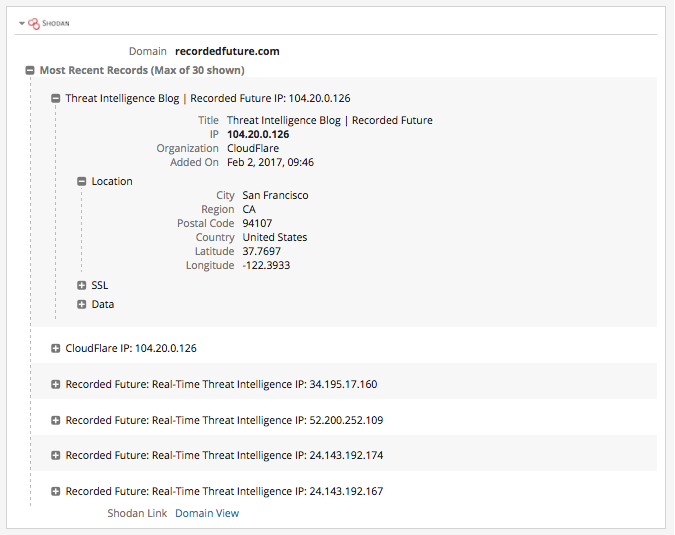
Task: Collapse the Most Recent Records section
Action: coord(30,70)
